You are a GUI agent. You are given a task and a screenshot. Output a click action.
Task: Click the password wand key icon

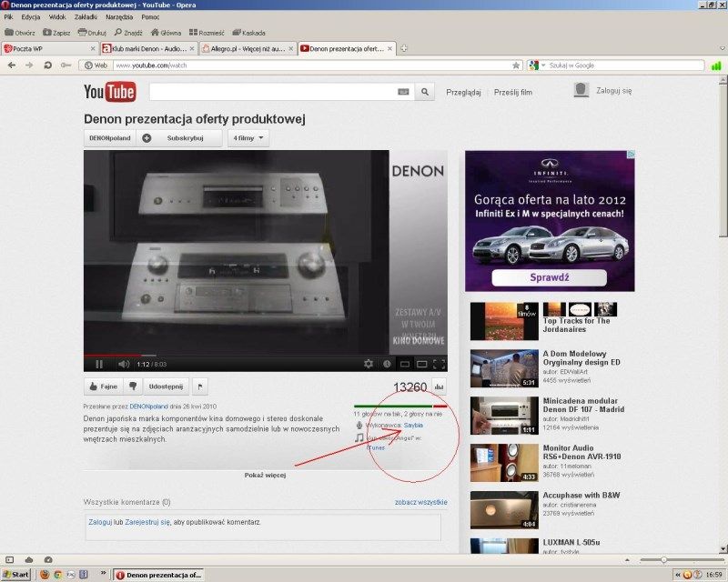(x=66, y=65)
